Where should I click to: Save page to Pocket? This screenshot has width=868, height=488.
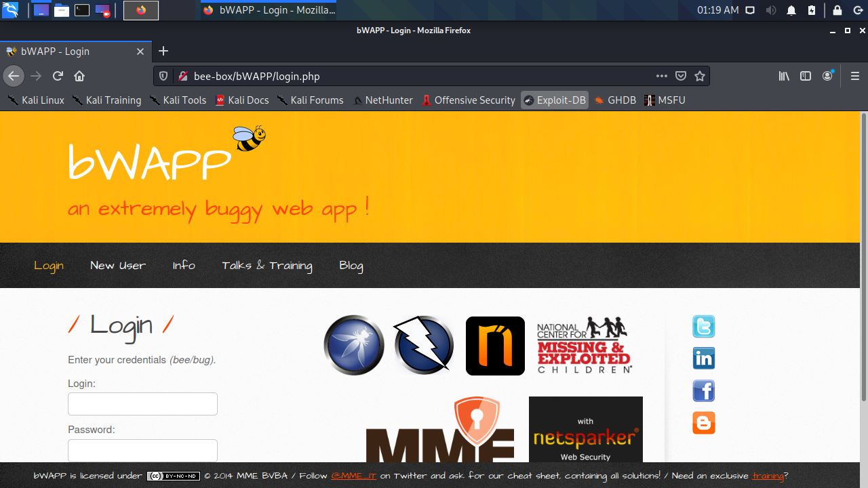point(681,76)
